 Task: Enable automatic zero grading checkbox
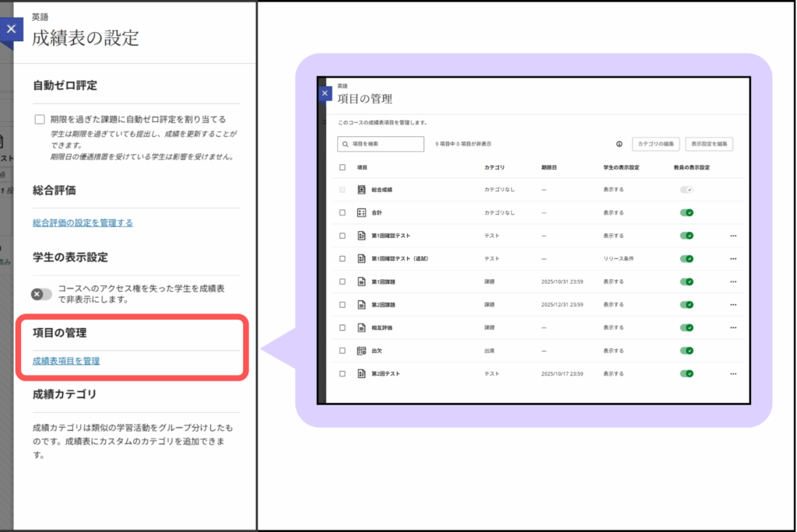click(x=40, y=120)
